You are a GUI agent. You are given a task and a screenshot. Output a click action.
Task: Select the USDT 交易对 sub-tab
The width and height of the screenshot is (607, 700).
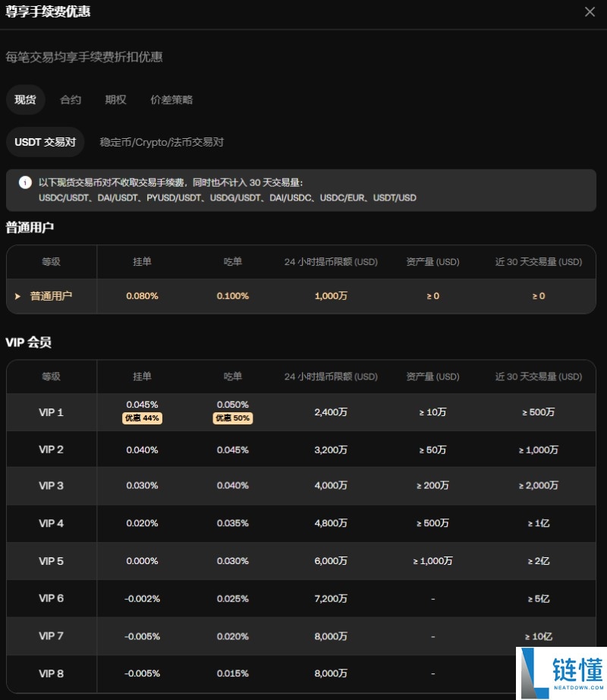pyautogui.click(x=45, y=142)
